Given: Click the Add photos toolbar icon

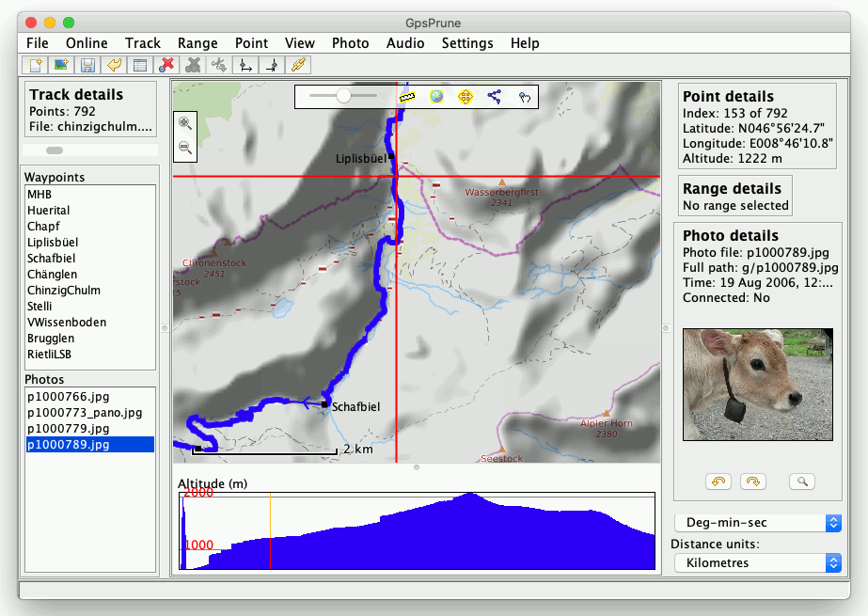Looking at the screenshot, I should click(x=61, y=65).
